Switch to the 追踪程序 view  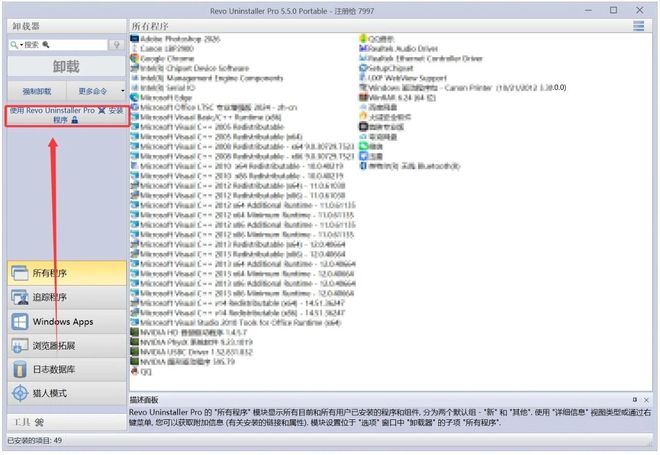tap(67, 297)
